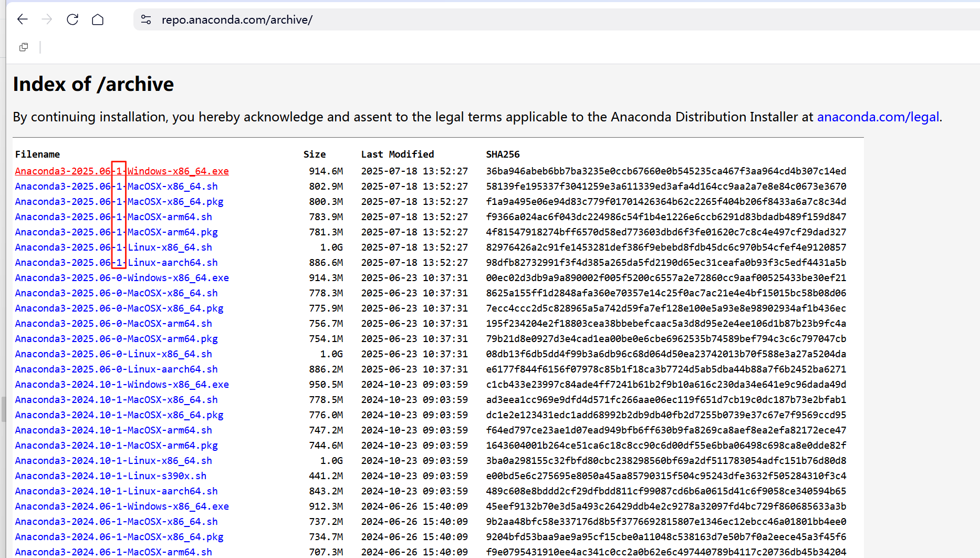
Task: Click the forward navigation arrow
Action: (x=47, y=19)
